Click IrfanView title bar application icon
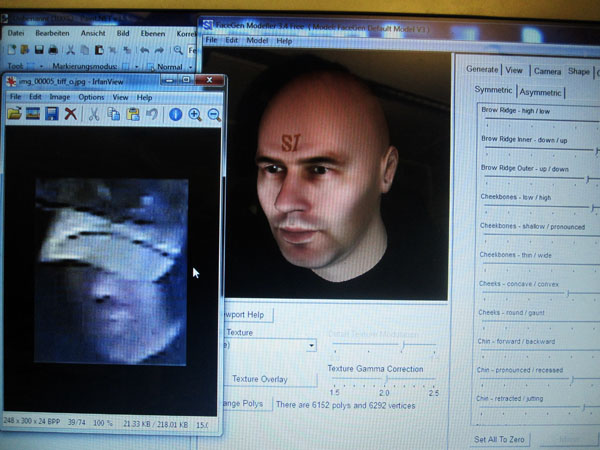The image size is (600, 450). (x=11, y=82)
